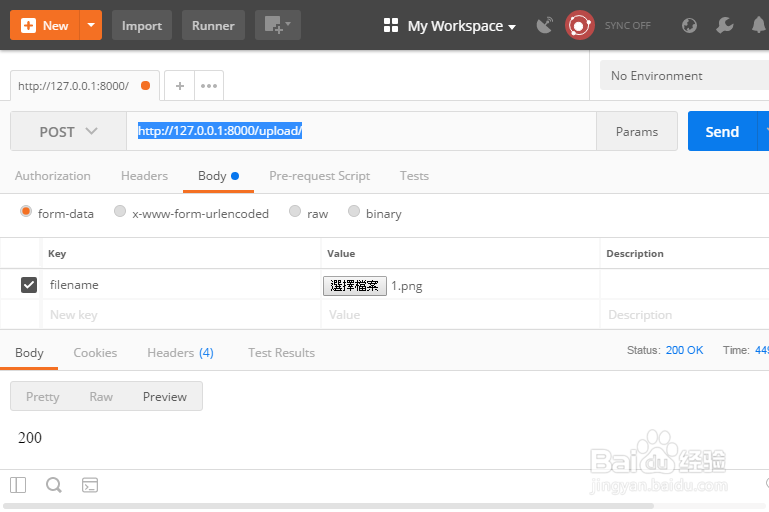Select the binary radio button
This screenshot has height=512, width=769.
[x=354, y=211]
